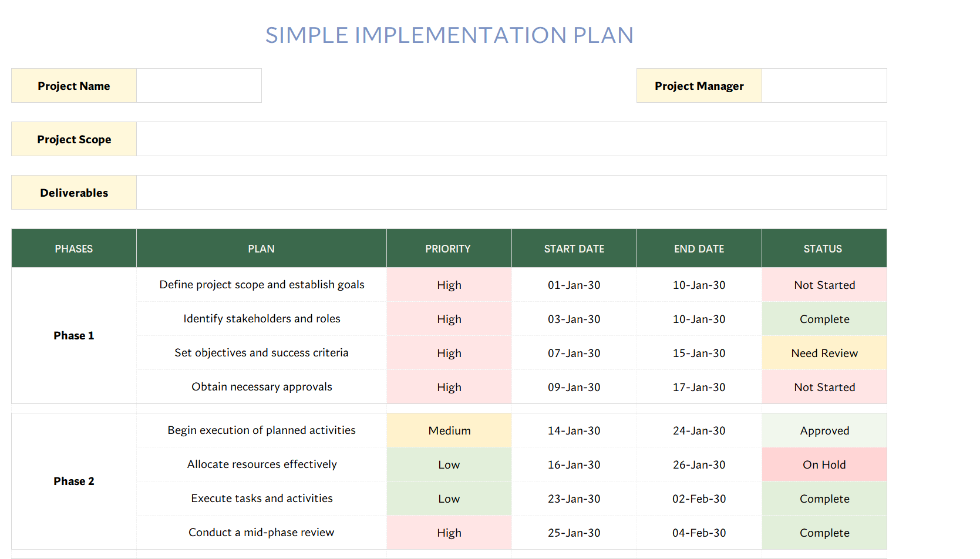The width and height of the screenshot is (980, 559).
Task: Click the Need Review status cell
Action: pyautogui.click(x=824, y=353)
